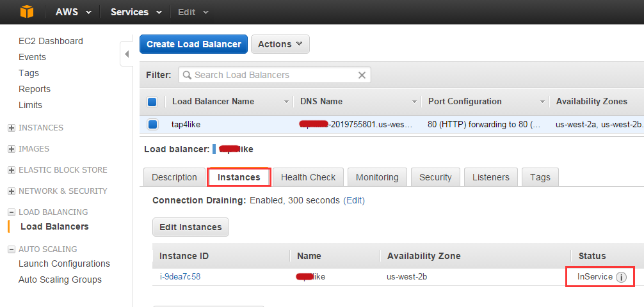
Task: Expand the NETWORK & SECURITY section
Action: point(12,191)
